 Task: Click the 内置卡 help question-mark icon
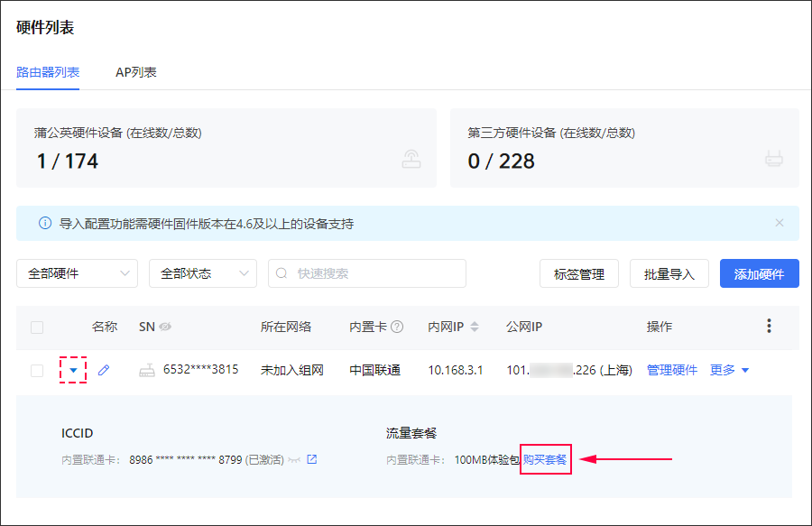click(x=396, y=327)
